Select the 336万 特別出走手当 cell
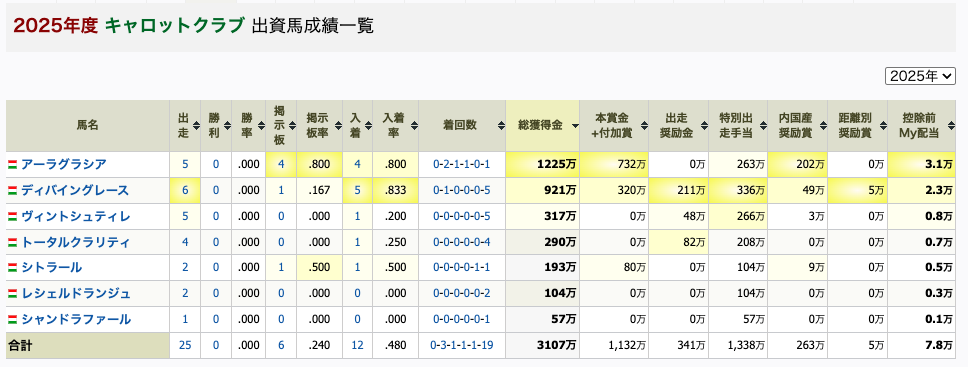Viewport: 968px width, 367px height. coord(738,190)
